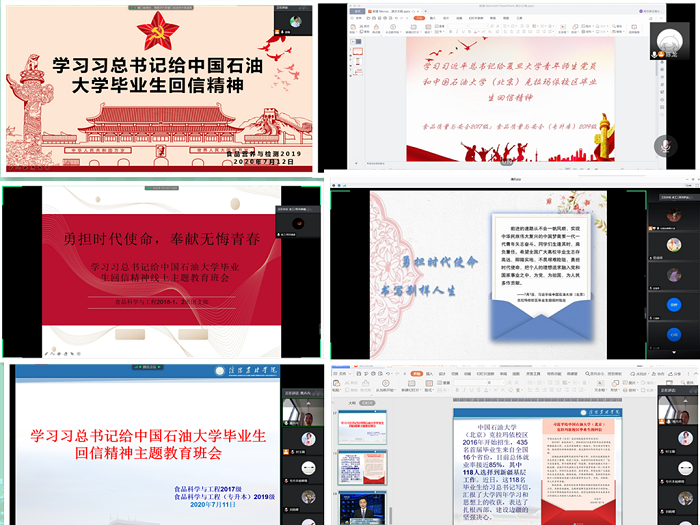
Task: Expand the 版式 layout dropdown in bottom-right WPS
Action: [x=429, y=391]
